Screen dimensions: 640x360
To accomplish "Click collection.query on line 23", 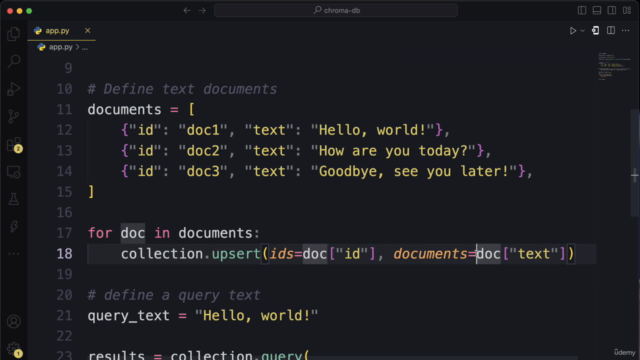I will pyautogui.click(x=236, y=356).
